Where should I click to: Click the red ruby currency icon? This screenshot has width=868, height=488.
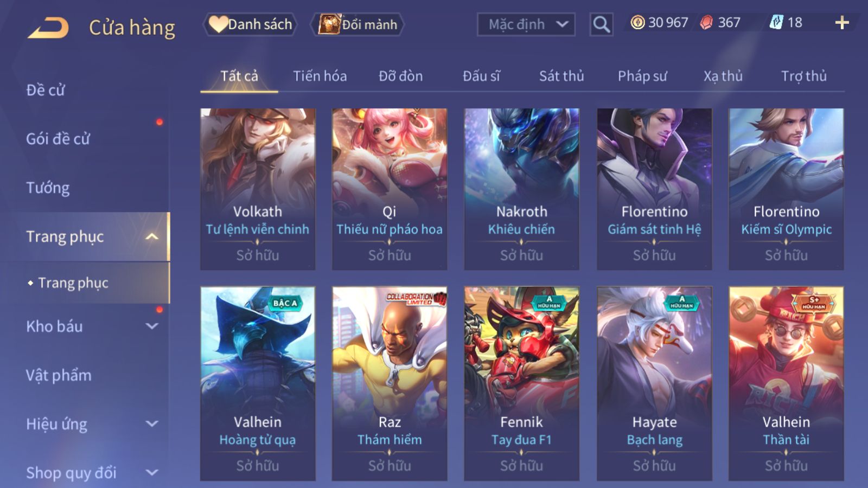[706, 22]
